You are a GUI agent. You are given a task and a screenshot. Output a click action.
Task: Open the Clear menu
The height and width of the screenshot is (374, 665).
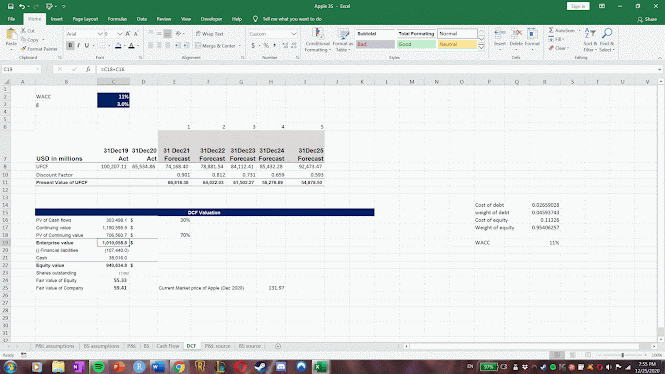tap(559, 48)
